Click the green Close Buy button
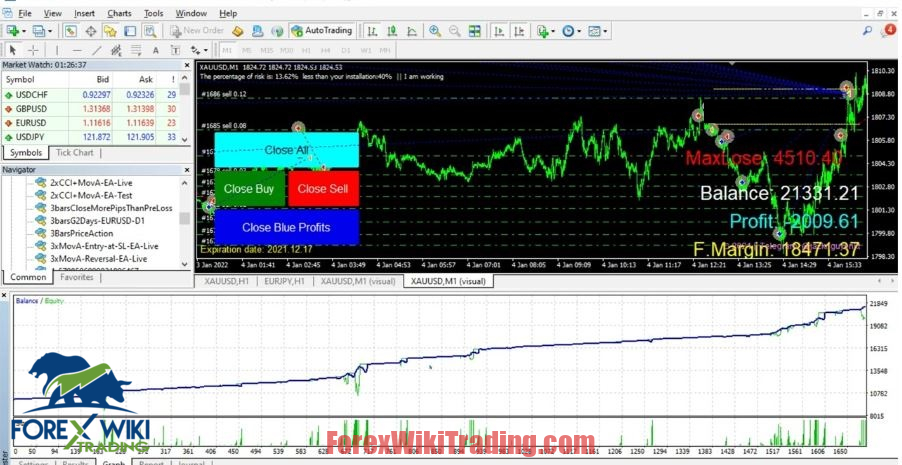Viewport: 902px width, 465px height. [x=250, y=189]
